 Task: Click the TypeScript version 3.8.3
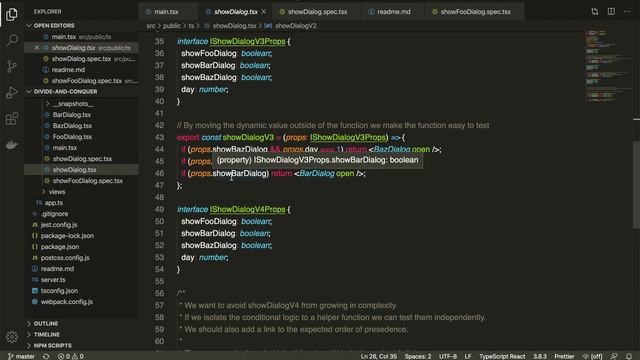(x=540, y=356)
